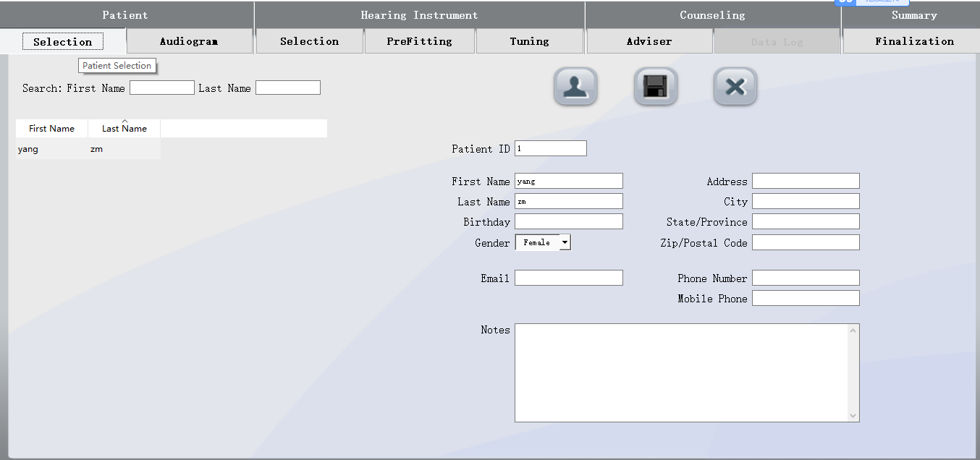Open the Adviser counseling tab
The image size is (980, 460).
coord(649,41)
